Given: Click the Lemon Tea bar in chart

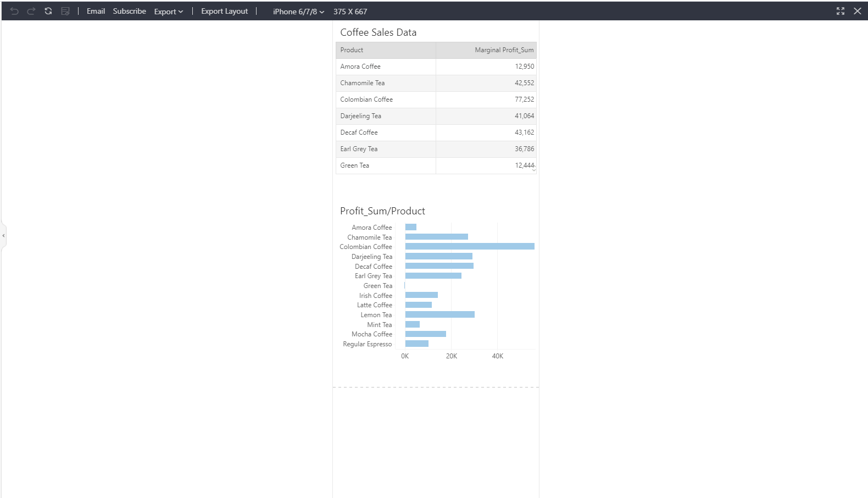Looking at the screenshot, I should 440,314.
